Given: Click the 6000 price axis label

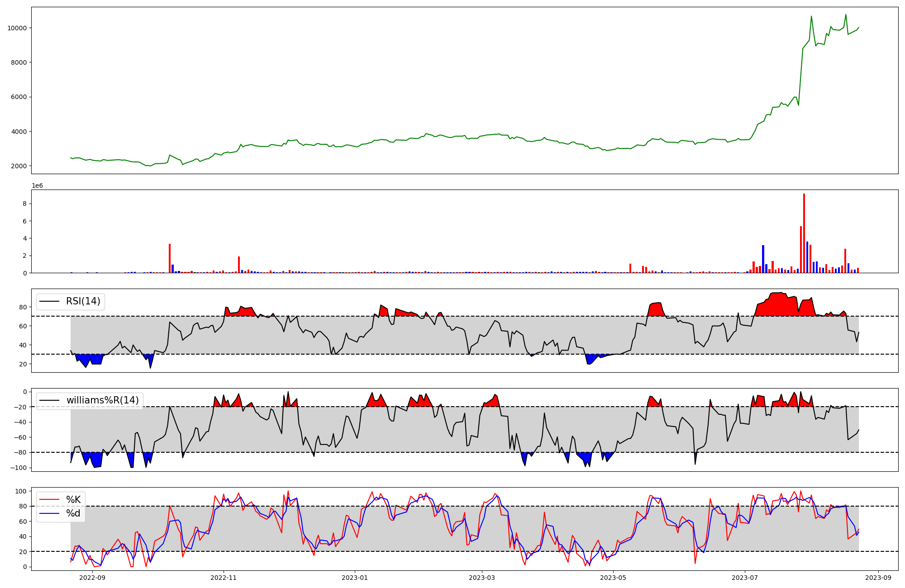Looking at the screenshot, I should point(19,97).
